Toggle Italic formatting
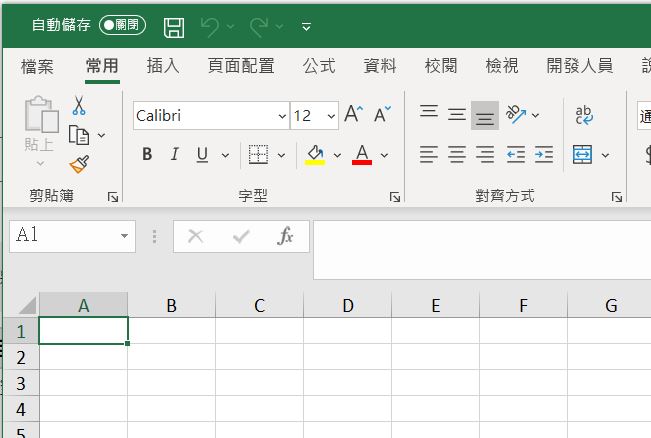The width and height of the screenshot is (651, 438). point(175,154)
